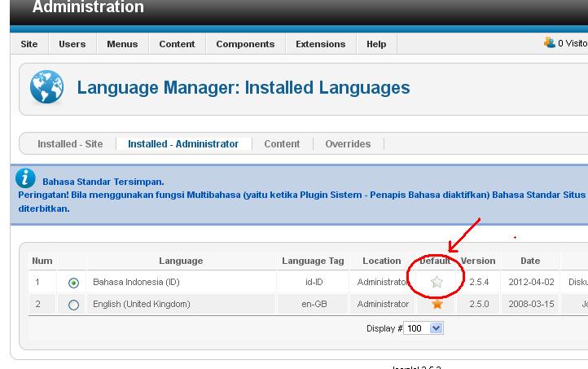Click the Bahasa Indonesia (ID) language name

click(136, 282)
